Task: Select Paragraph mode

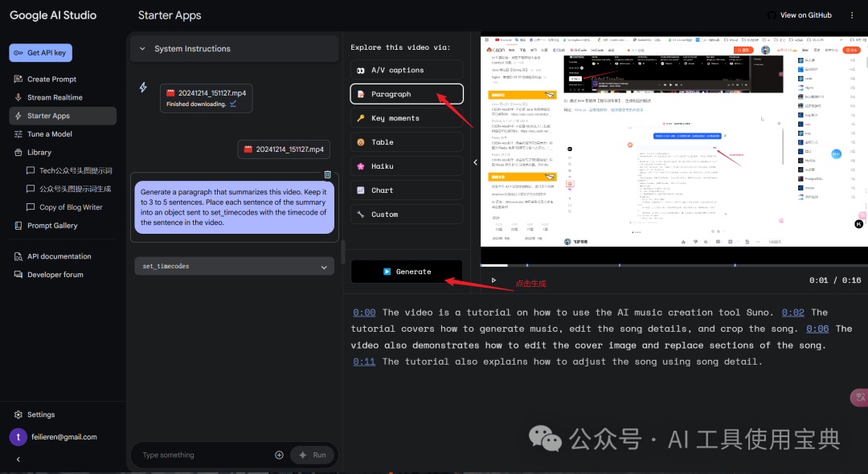Action: pos(407,94)
